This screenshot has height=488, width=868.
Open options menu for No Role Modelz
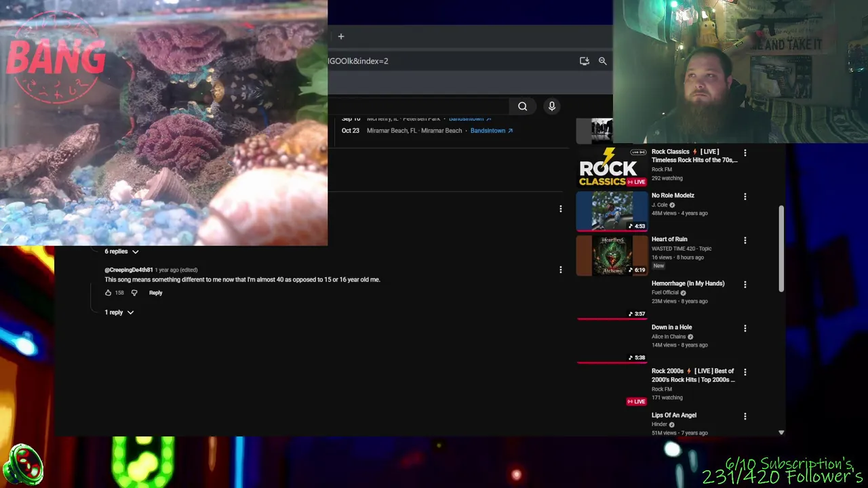pos(745,197)
